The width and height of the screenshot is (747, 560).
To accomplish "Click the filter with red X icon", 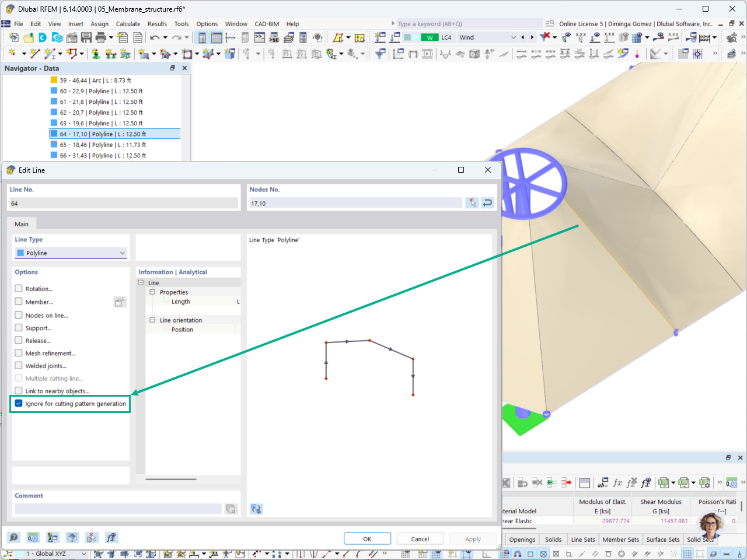I will pyautogui.click(x=545, y=37).
